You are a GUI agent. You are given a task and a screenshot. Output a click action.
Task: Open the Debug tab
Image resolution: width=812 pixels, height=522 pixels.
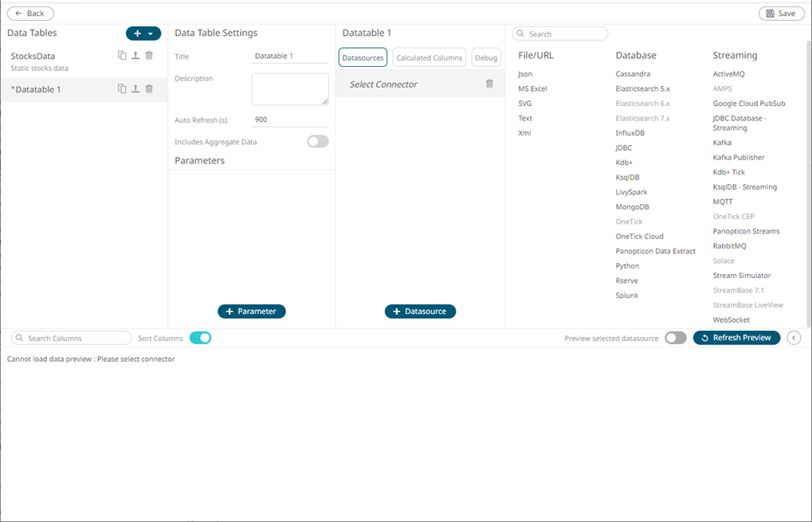[485, 57]
